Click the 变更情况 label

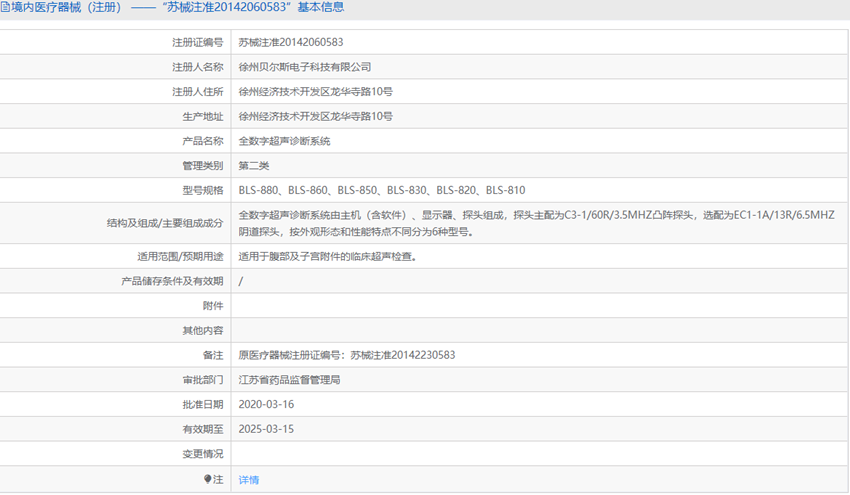203,454
